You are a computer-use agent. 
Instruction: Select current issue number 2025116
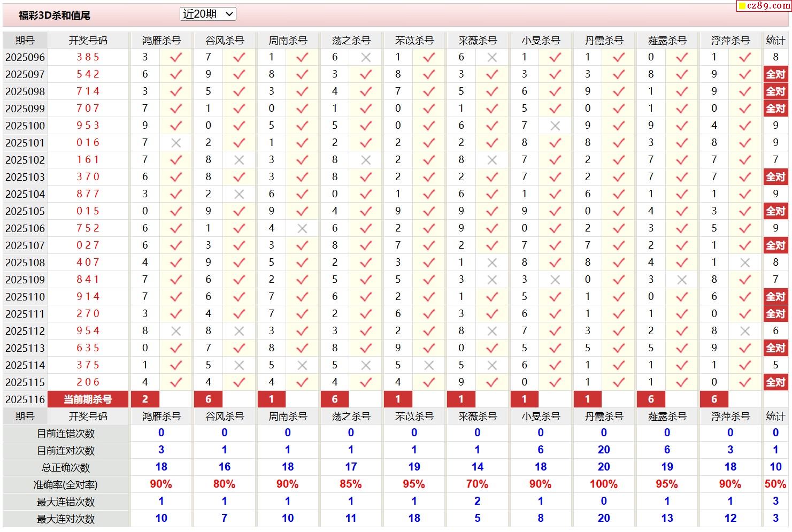coord(25,399)
